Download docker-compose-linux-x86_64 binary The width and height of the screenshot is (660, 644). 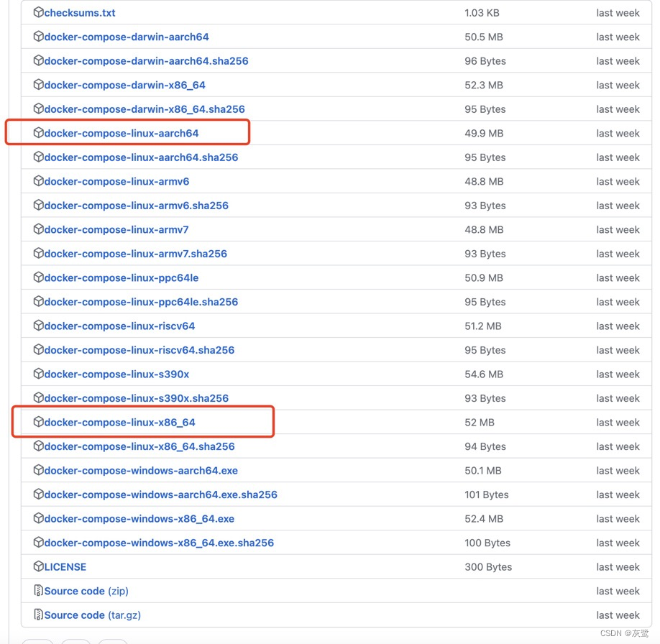(119, 423)
